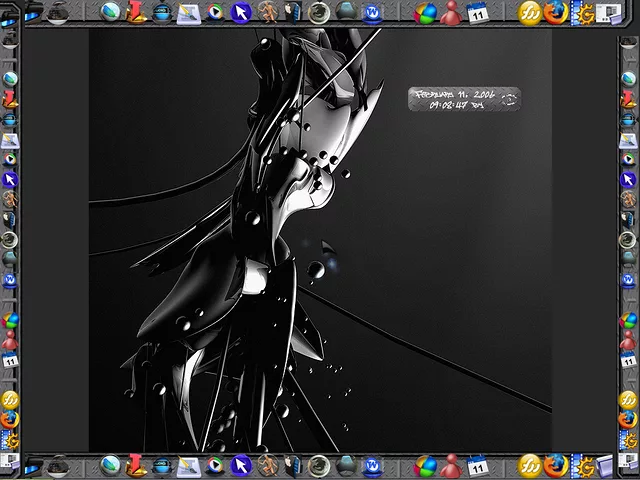Open the calendar icon in the left dock

(10, 361)
